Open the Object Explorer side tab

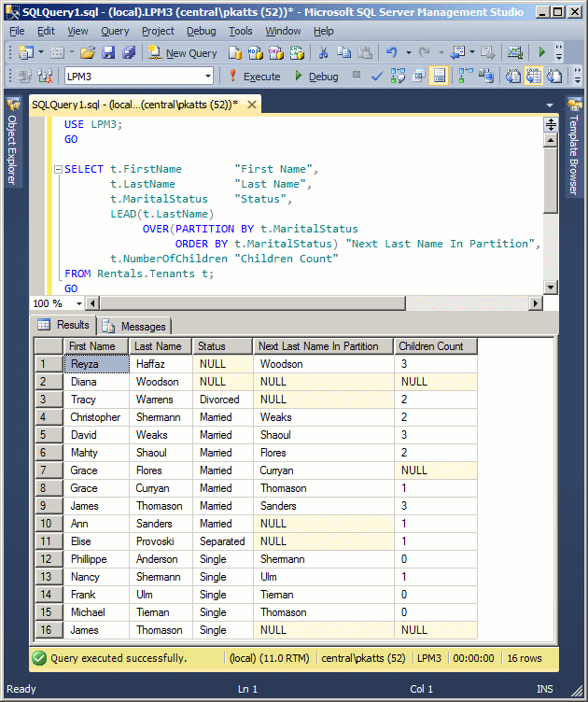(x=12, y=142)
